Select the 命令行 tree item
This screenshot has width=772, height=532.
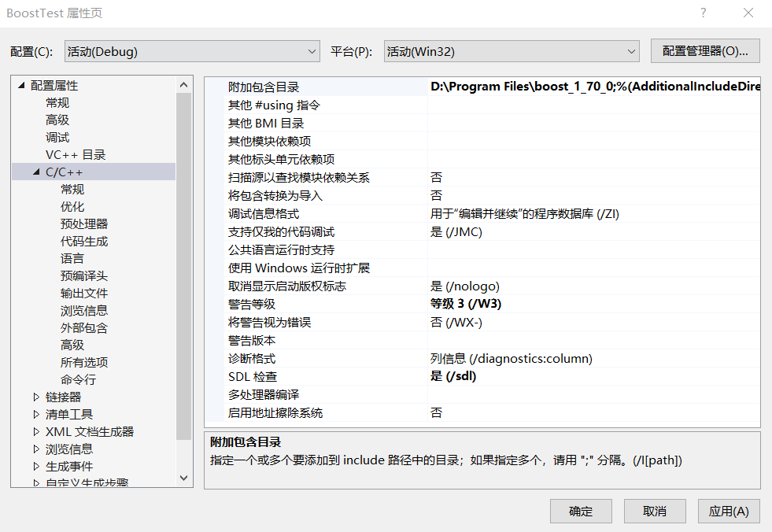pyautogui.click(x=78, y=380)
